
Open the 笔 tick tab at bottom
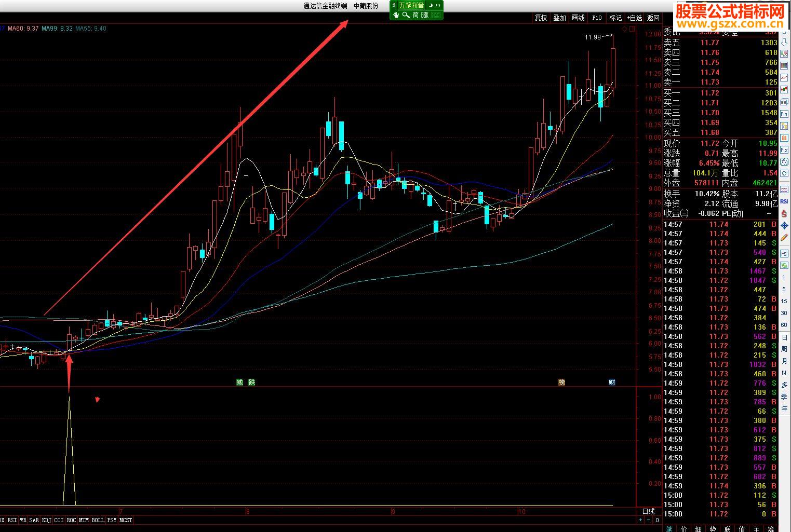click(669, 529)
